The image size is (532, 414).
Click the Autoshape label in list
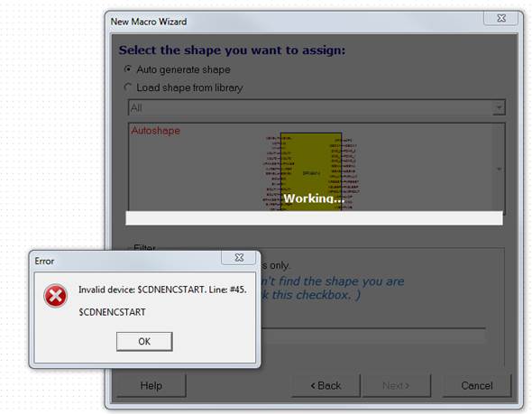coord(156,131)
